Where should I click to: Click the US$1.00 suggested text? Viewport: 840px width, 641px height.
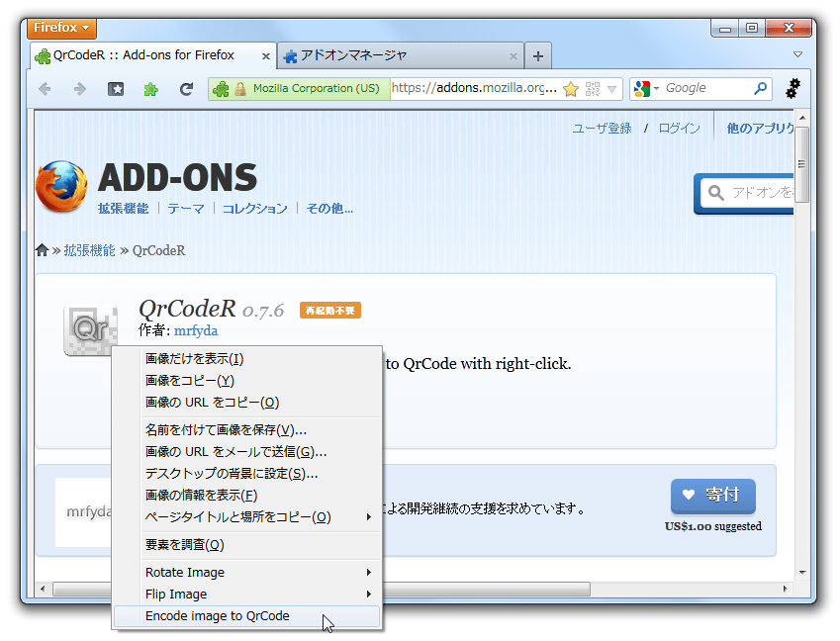coord(713,526)
